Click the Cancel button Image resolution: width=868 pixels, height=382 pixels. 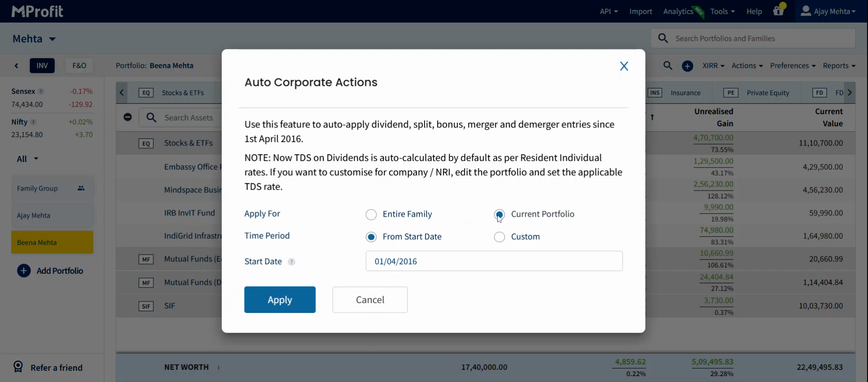point(370,300)
